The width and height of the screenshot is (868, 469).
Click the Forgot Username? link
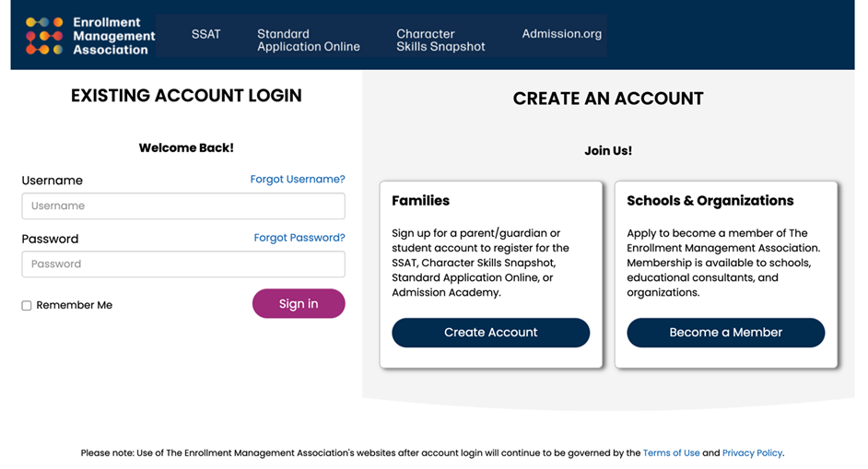[x=298, y=180]
